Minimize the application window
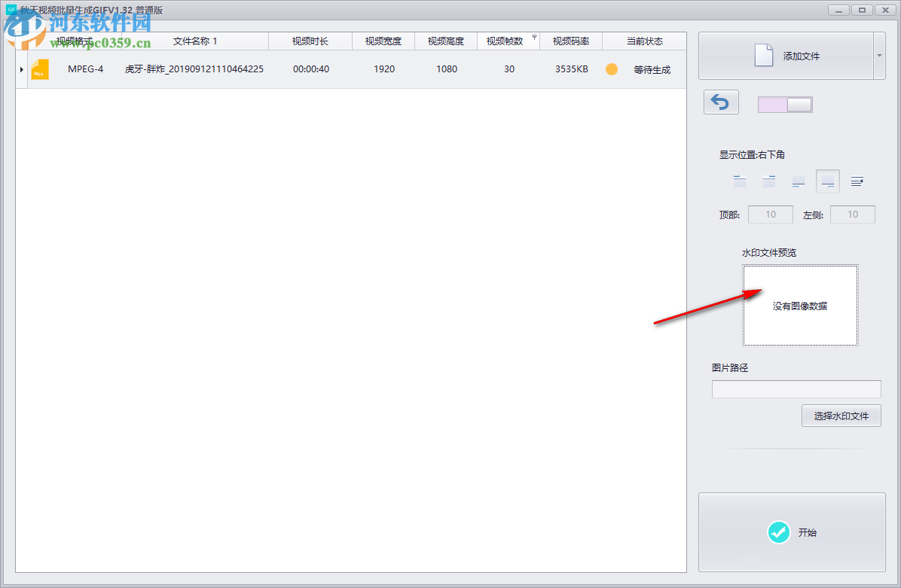Image resolution: width=901 pixels, height=588 pixels. coord(839,11)
